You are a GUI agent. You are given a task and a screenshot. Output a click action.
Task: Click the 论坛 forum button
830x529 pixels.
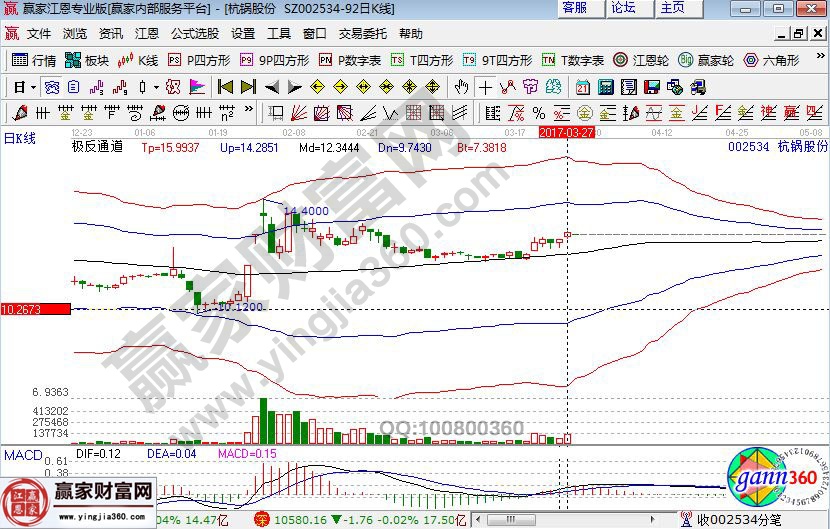click(x=623, y=8)
